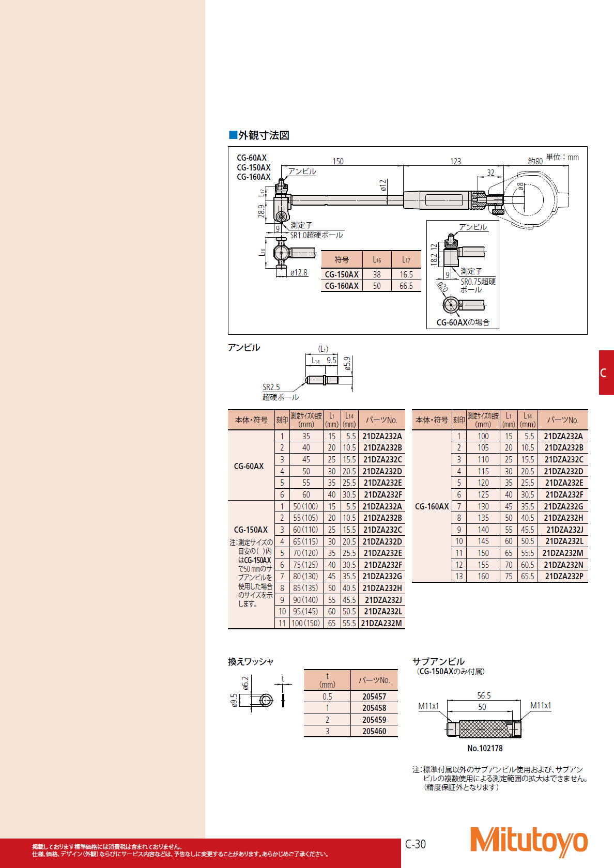The image size is (614, 868).
Task: Click the 160 measuring size in CG-160AX table
Action: click(483, 576)
